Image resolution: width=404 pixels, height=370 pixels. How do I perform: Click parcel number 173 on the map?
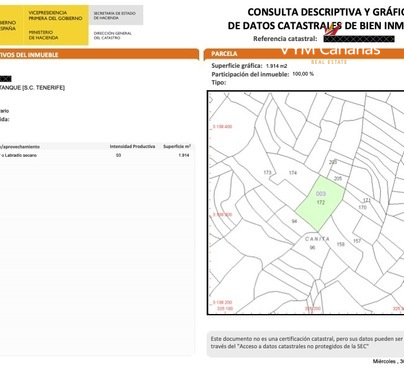click(267, 173)
